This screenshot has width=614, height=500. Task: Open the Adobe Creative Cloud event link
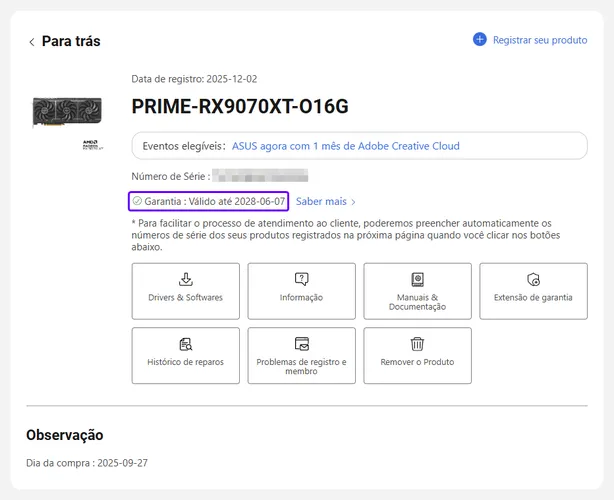346,146
